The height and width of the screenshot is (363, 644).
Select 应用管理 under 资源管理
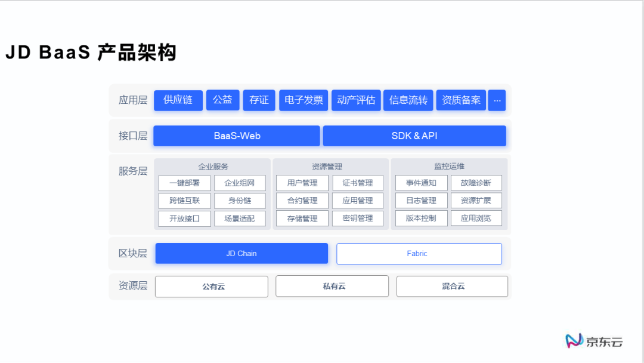tap(358, 201)
